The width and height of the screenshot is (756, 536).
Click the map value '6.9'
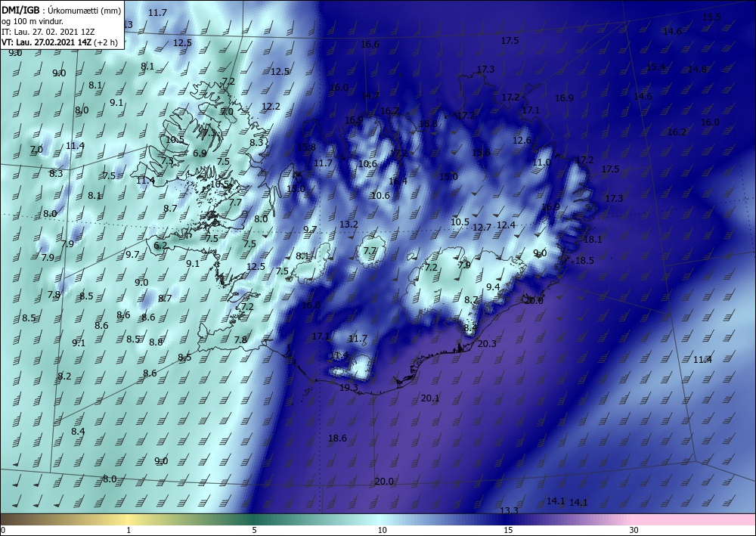(x=200, y=153)
